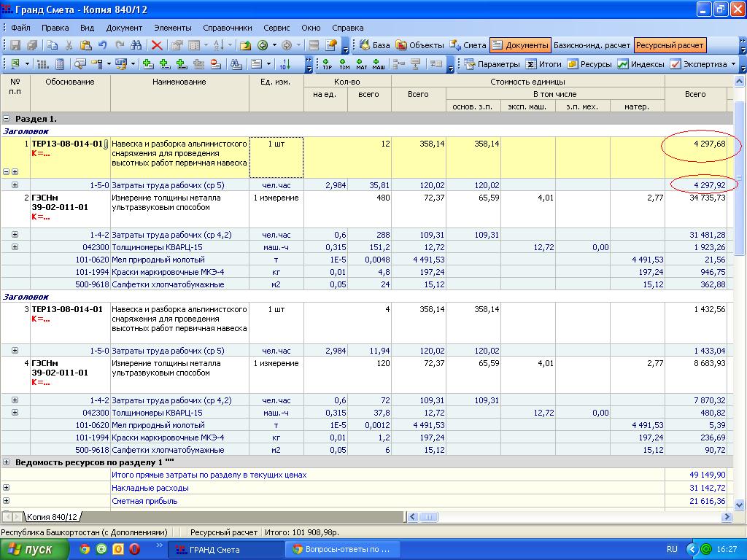Click the binoculars search icon in top toolbar
The image size is (747, 560).
click(x=136, y=45)
